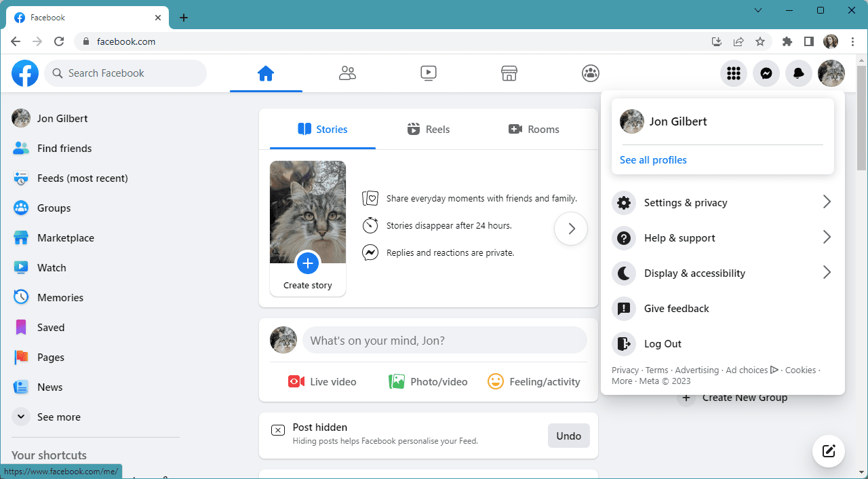Click the Search Facebook field

[125, 73]
